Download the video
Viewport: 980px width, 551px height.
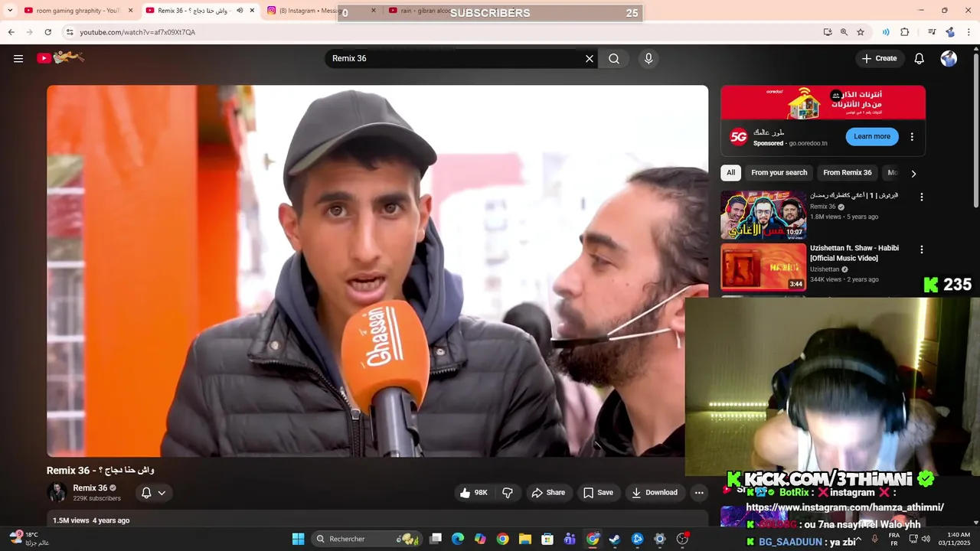[654, 493]
